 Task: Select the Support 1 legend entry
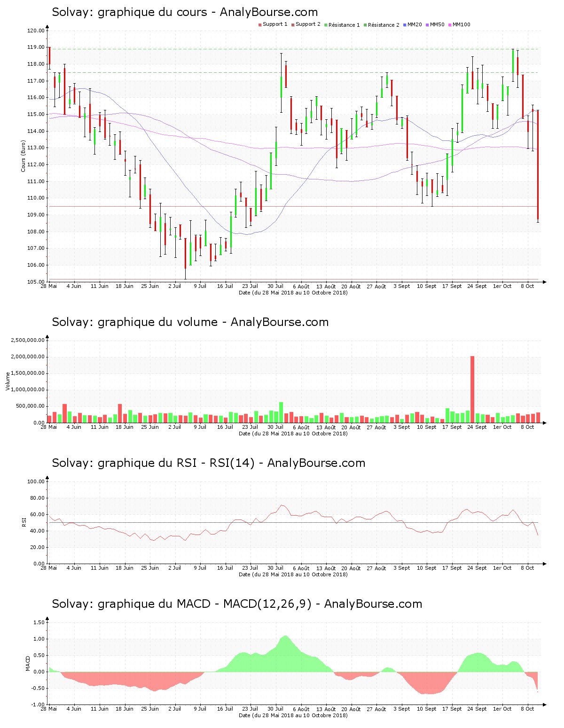coord(273,24)
